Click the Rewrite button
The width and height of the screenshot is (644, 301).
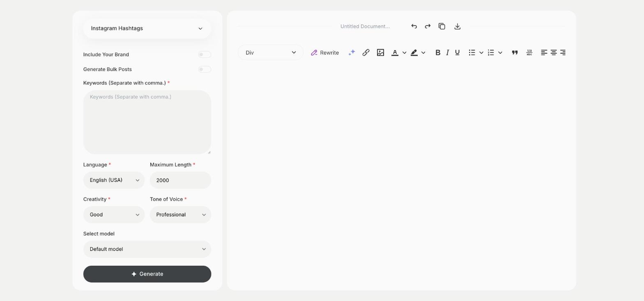[x=325, y=53]
